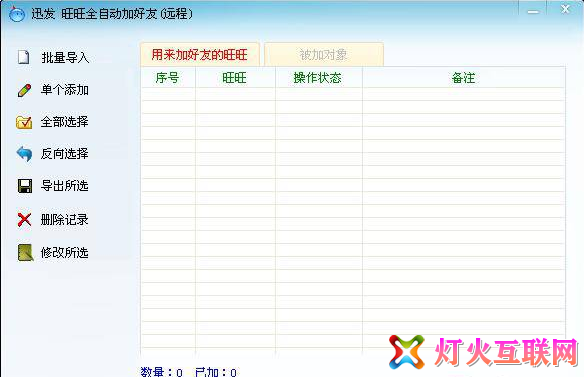This screenshot has height=377, width=584.
Task: Click the app logo in title bar
Action: [x=17, y=14]
